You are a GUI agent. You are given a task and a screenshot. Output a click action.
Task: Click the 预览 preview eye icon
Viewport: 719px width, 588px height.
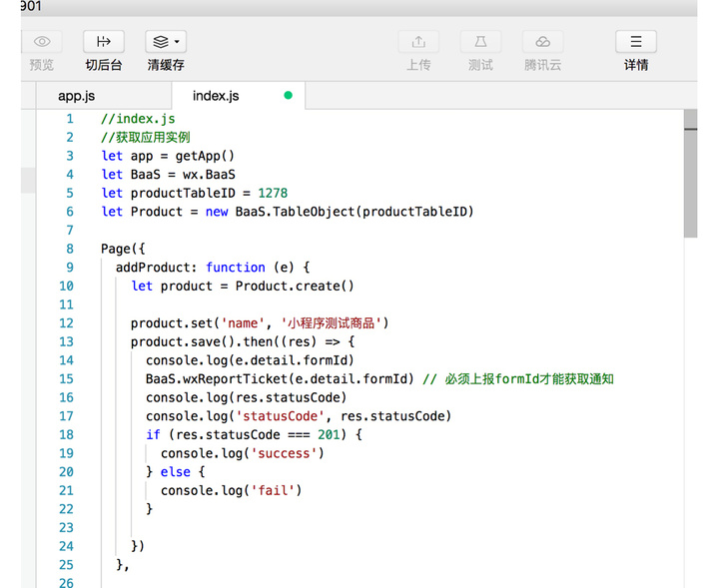pyautogui.click(x=42, y=42)
